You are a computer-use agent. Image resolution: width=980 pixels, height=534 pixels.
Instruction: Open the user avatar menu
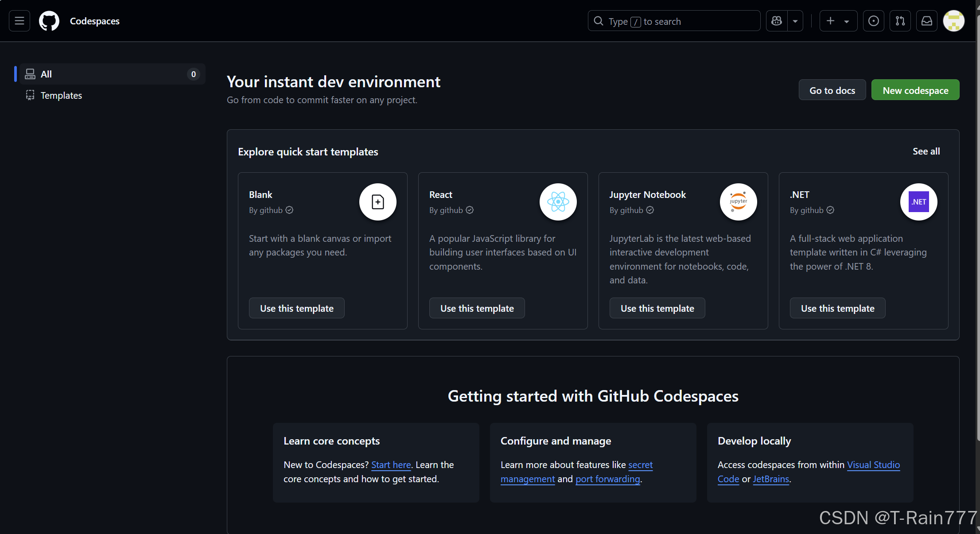[x=953, y=21]
